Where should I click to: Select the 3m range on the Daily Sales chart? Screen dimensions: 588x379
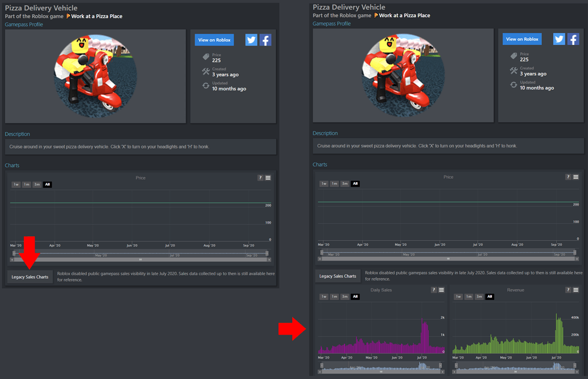[345, 296]
